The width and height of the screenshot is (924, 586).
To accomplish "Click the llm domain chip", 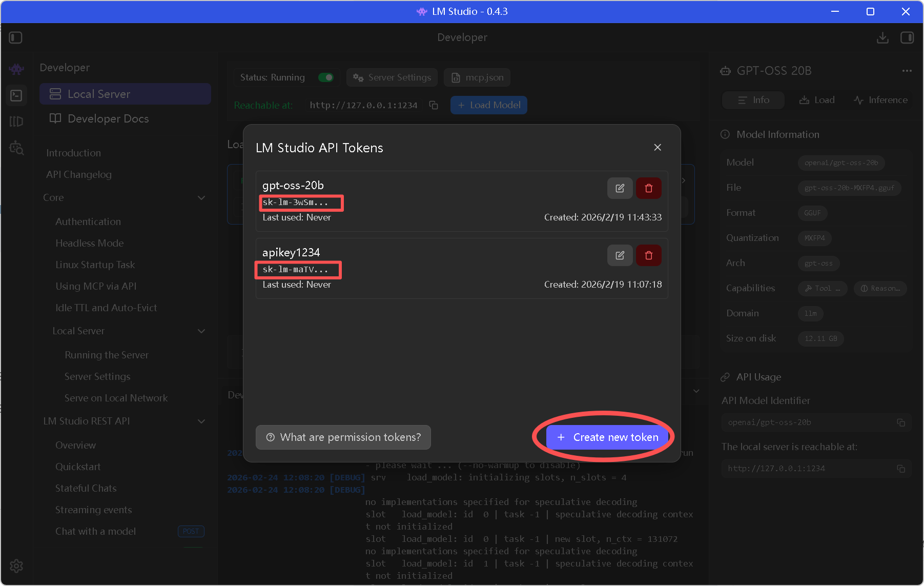I will tap(811, 314).
